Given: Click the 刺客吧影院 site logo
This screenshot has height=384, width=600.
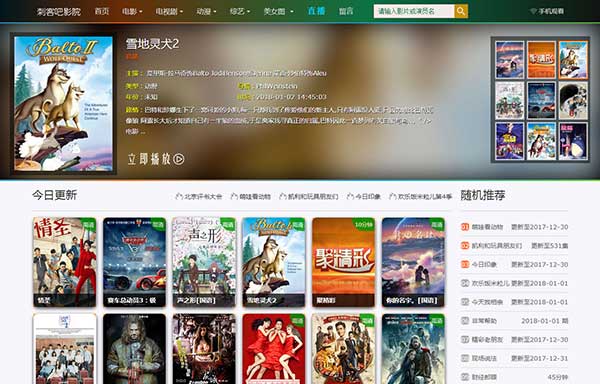Looking at the screenshot, I should (59, 12).
